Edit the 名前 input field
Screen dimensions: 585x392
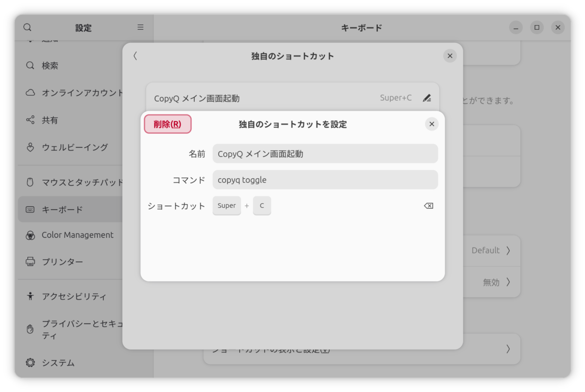[325, 154]
